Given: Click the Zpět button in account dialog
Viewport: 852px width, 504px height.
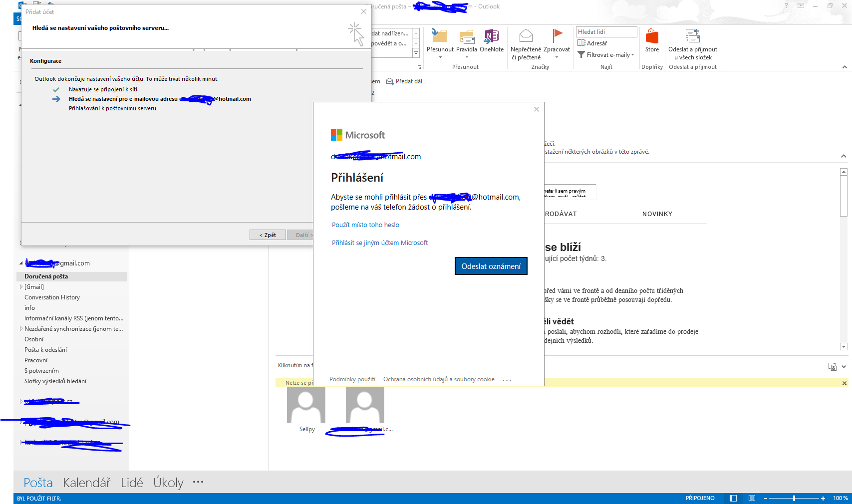Looking at the screenshot, I should coord(268,235).
